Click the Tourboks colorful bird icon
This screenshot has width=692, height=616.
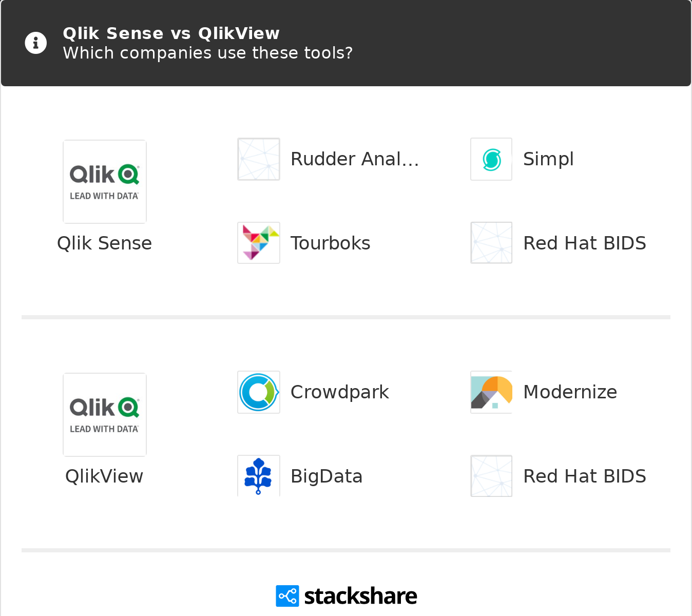259,243
